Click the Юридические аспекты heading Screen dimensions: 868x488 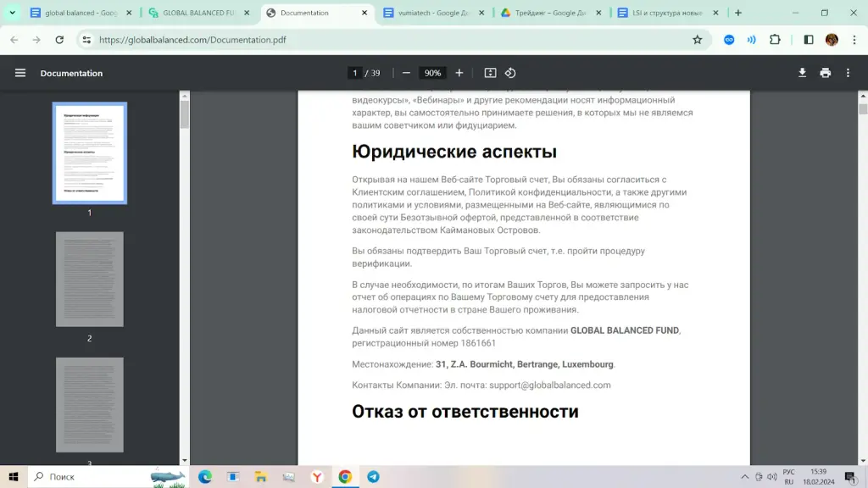pos(454,152)
